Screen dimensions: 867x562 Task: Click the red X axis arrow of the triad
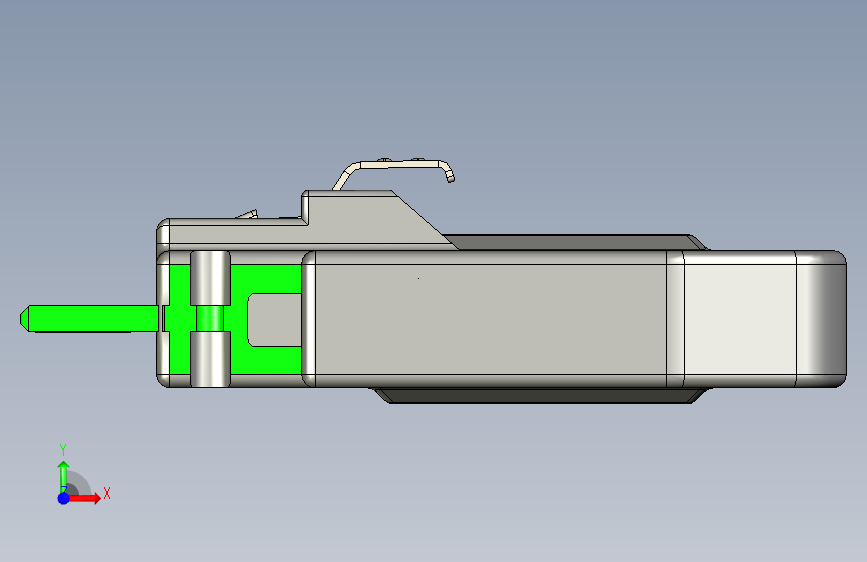coord(84,498)
